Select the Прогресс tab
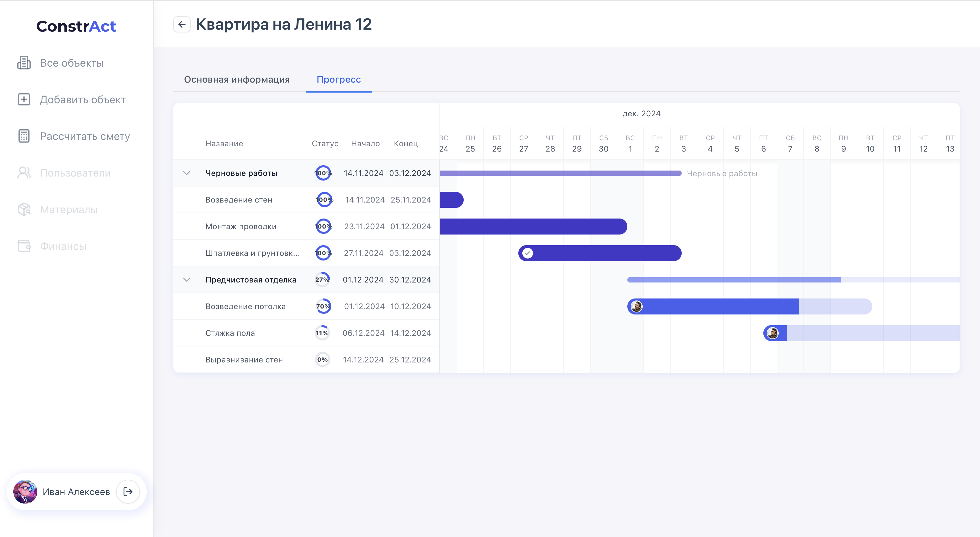Image resolution: width=980 pixels, height=537 pixels. 339,80
